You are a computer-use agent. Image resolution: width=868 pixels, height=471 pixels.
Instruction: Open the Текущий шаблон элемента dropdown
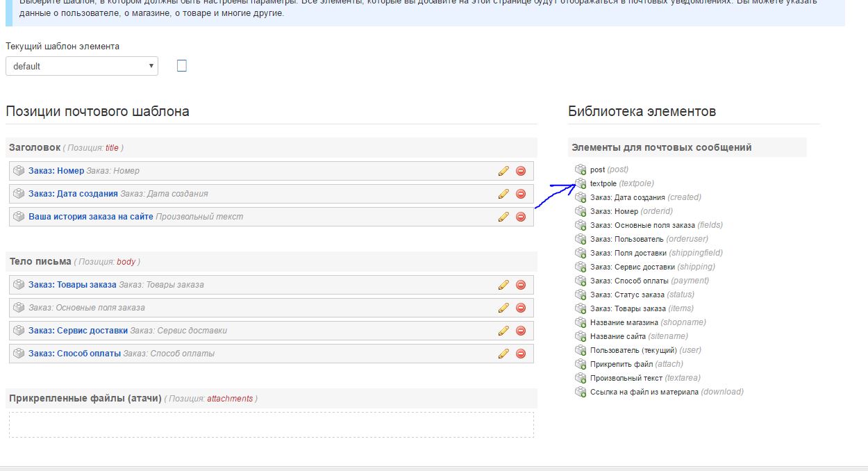tap(82, 66)
